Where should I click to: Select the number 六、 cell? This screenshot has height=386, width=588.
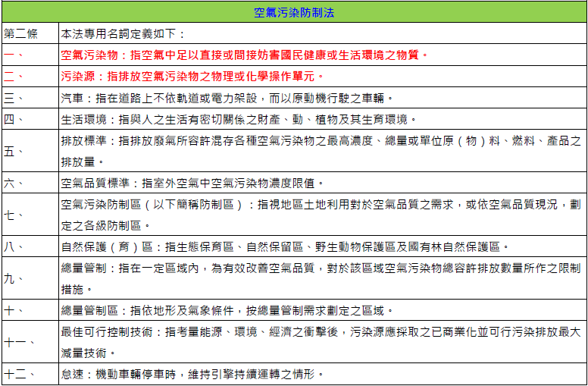30,183
